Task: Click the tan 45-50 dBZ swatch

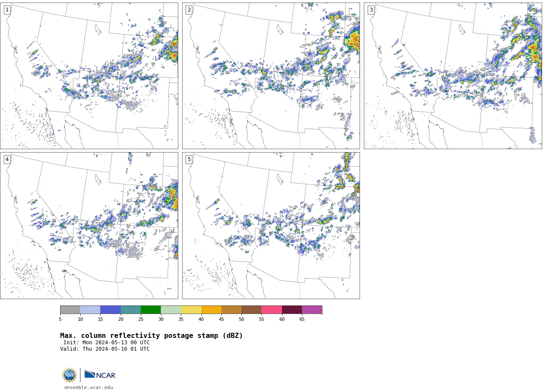Action: coord(231,310)
